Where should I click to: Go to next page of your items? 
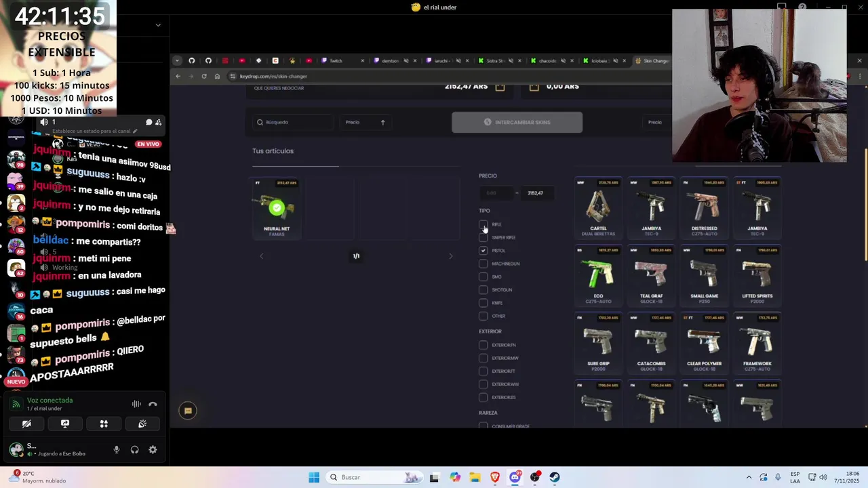point(450,256)
